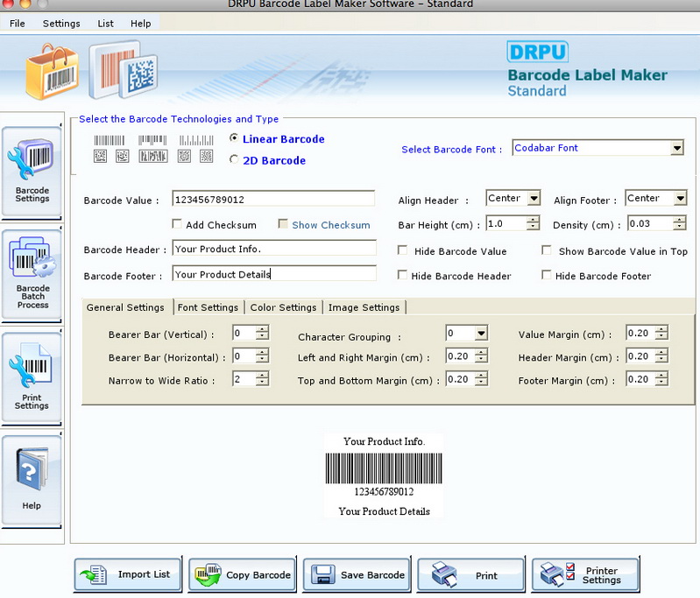The image size is (700, 598).
Task: Open the Character Grouping dropdown
Action: coord(481,334)
